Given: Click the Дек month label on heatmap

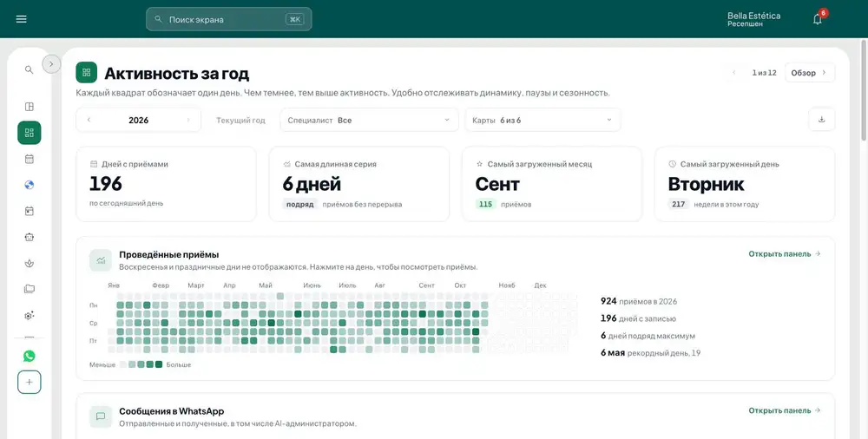Looking at the screenshot, I should [540, 285].
